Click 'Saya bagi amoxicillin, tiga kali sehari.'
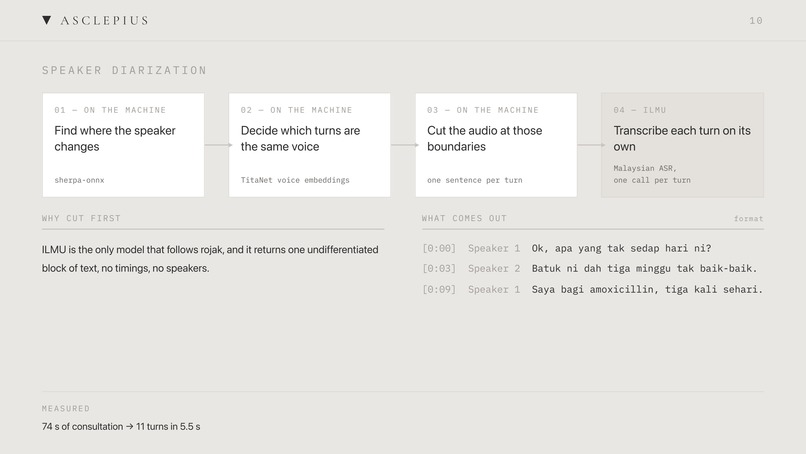The image size is (806, 454). click(x=648, y=289)
